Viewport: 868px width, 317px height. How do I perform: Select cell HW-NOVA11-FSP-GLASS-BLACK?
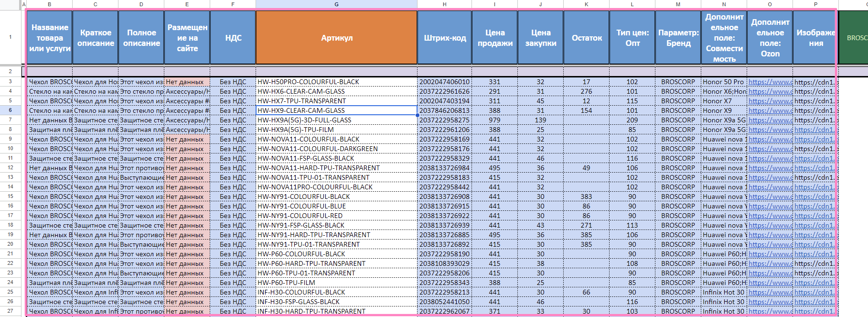pos(336,158)
